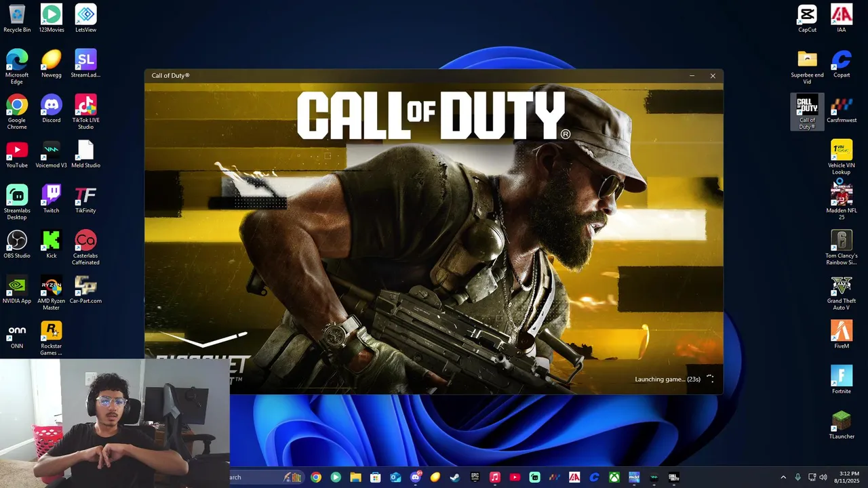Launch Madden NFL 25 desktop shortcut
Image resolution: width=868 pixels, height=488 pixels.
point(842,202)
